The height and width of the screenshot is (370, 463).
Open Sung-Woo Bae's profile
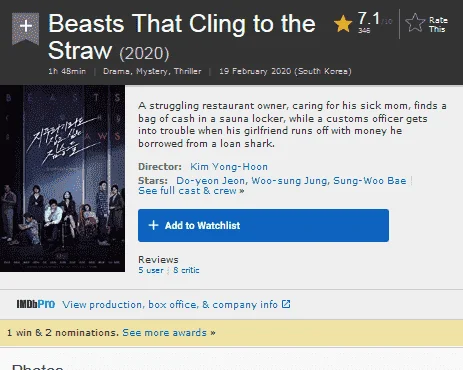(370, 181)
